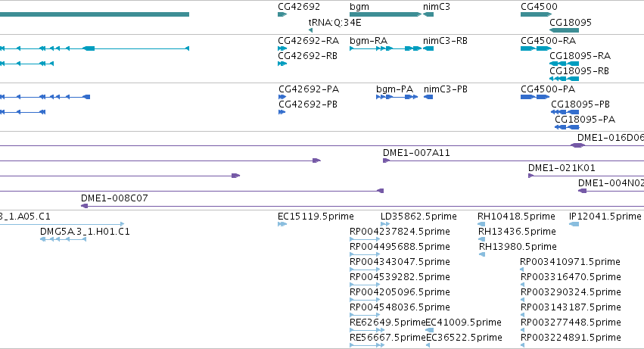Select the nimC3-PB coding sequence
The image size is (644, 349).
[428, 97]
